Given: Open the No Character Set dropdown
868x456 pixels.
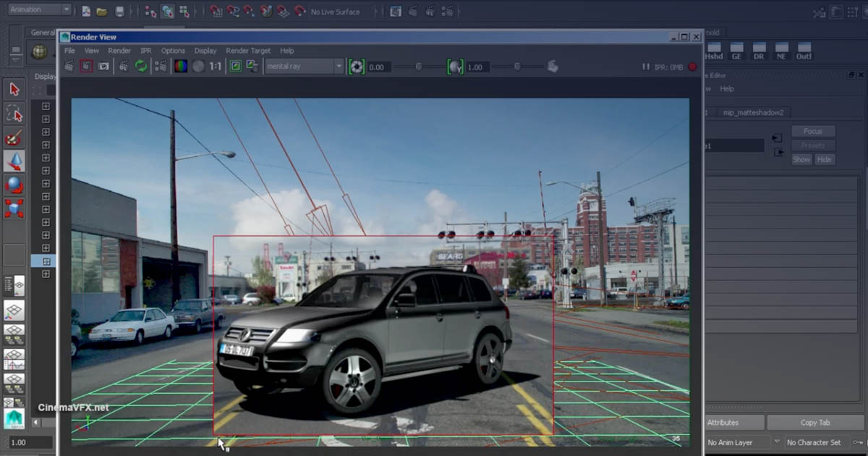Looking at the screenshot, I should coord(814,442).
